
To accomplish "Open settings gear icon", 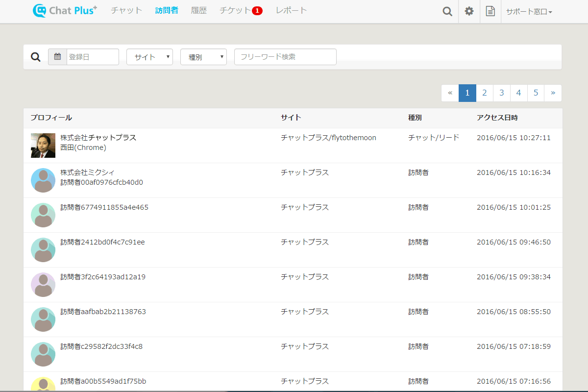I will click(469, 11).
